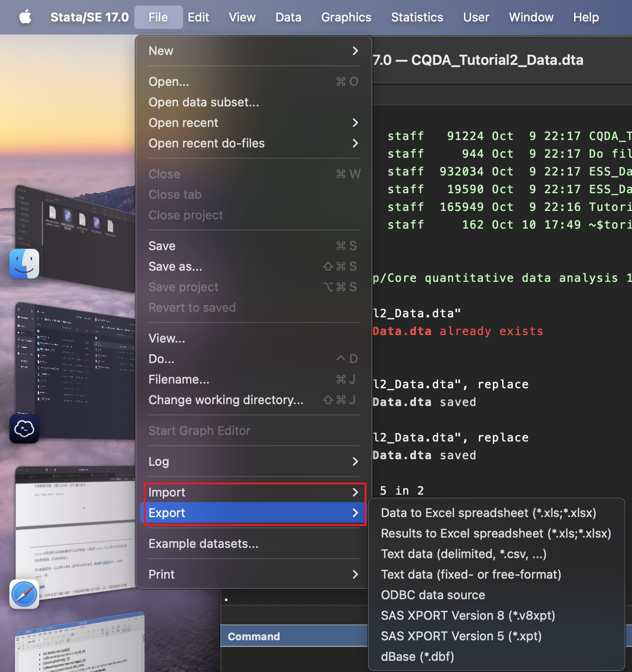Click the Command window header
Screen dimensions: 632x672
point(294,637)
